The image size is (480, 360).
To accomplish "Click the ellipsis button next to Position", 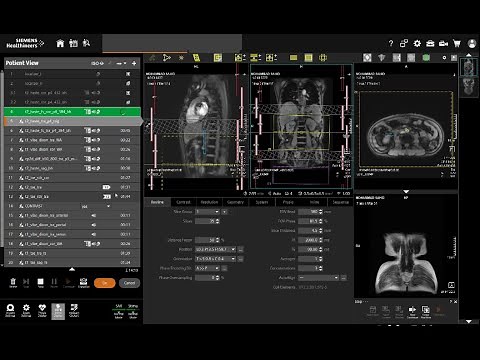I will click(241, 249).
